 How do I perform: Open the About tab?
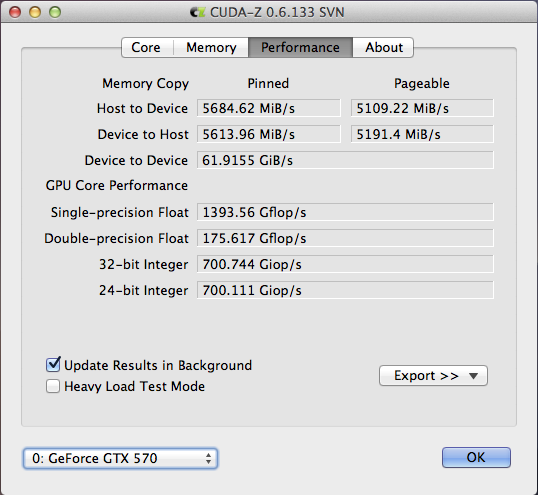383,47
